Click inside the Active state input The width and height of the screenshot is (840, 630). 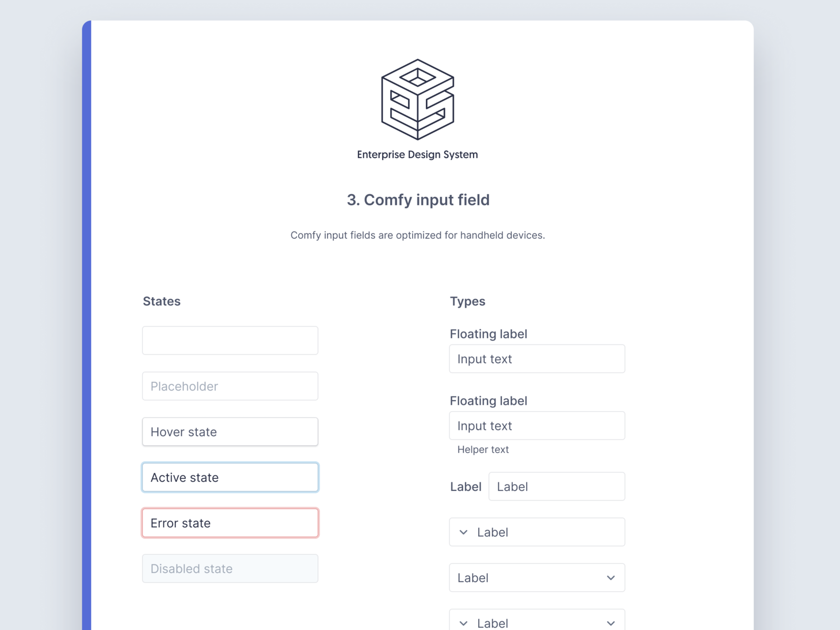[x=230, y=477]
